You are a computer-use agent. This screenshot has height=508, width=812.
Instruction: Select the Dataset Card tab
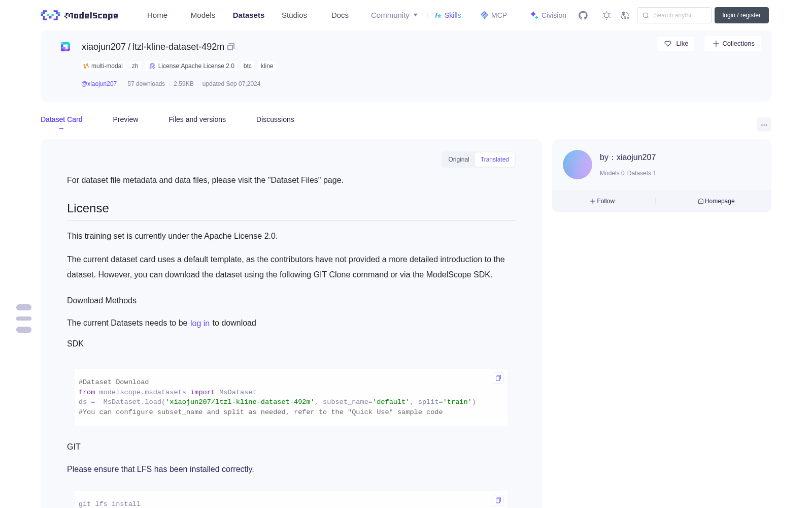point(61,119)
